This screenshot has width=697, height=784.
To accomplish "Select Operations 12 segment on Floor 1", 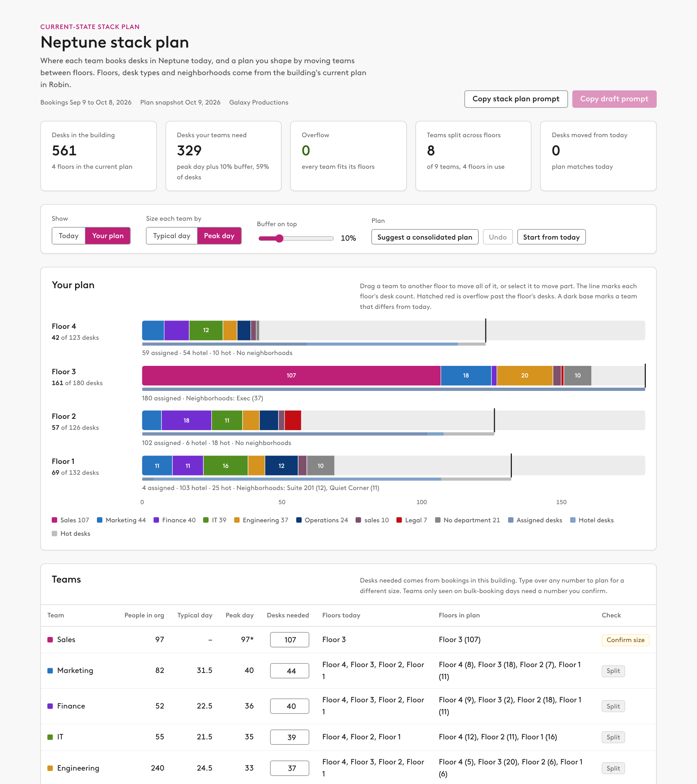I will [282, 466].
